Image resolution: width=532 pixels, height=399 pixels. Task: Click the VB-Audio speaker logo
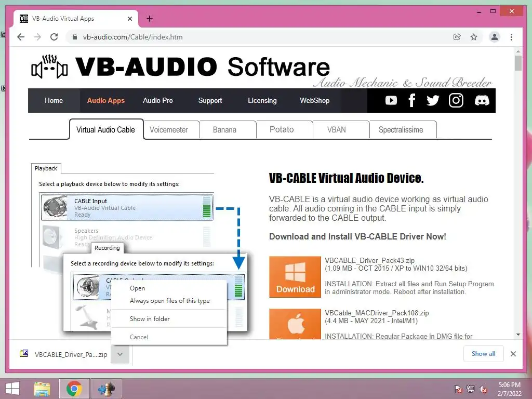[x=49, y=66]
